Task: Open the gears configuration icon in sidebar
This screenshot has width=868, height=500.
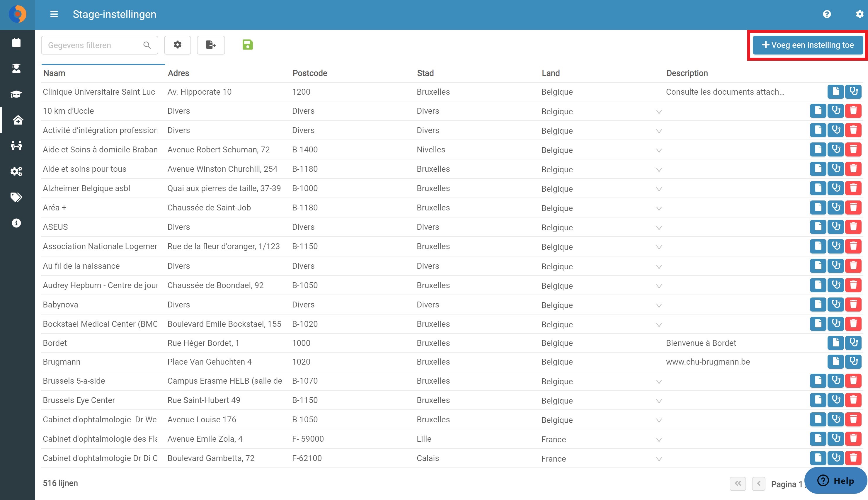Action: click(16, 171)
